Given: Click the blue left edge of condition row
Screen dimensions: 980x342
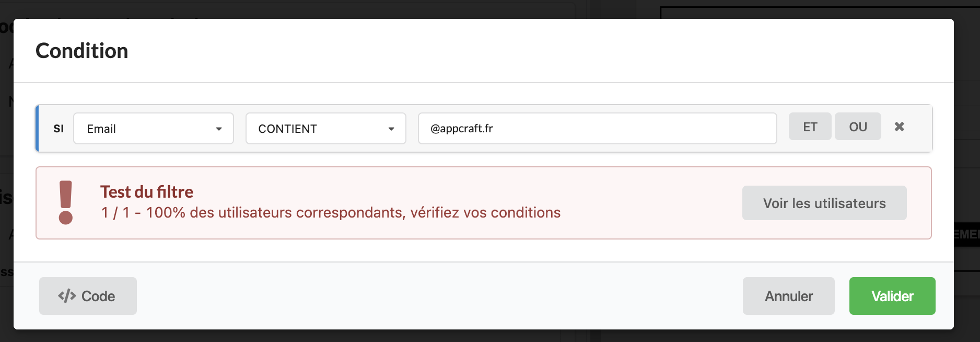Looking at the screenshot, I should (37, 129).
